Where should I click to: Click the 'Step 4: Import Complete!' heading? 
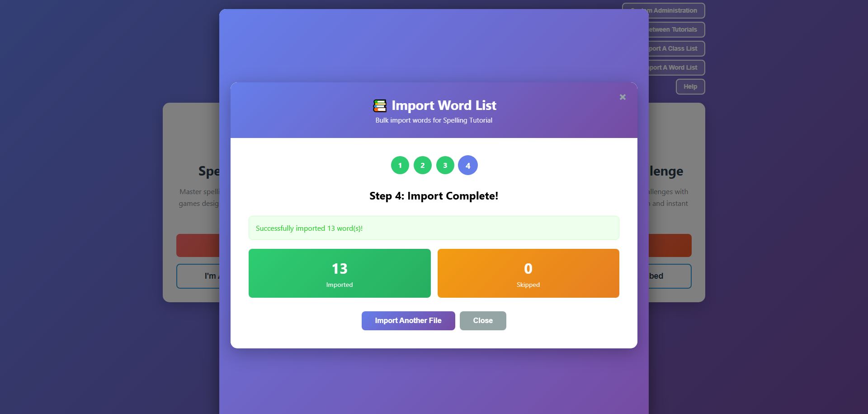coord(434,196)
